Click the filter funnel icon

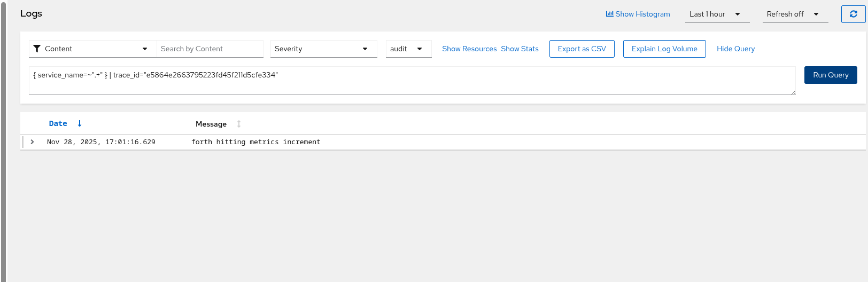[x=37, y=49]
